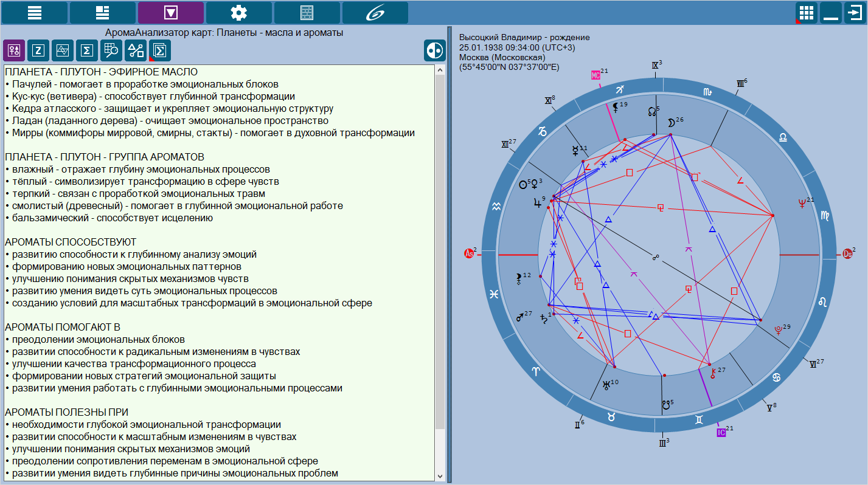Open the grid search magnifier tool
This screenshot has width=868, height=485.
[x=111, y=51]
